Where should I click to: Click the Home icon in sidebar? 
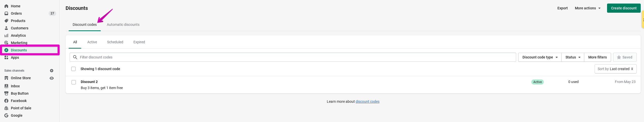coord(6,6)
